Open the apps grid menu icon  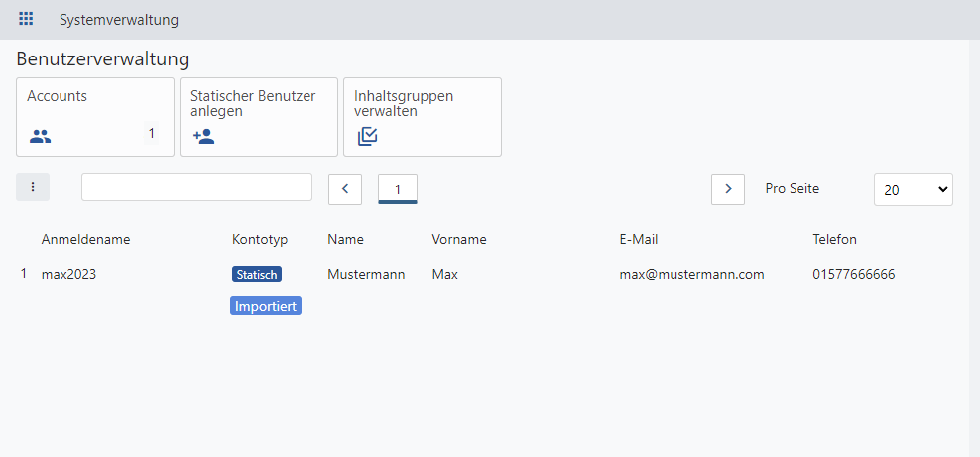coord(26,19)
